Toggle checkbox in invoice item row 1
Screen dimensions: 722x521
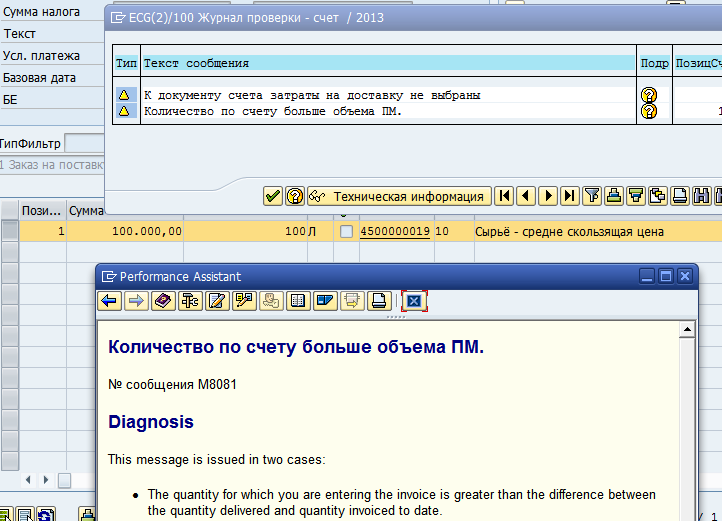(346, 231)
